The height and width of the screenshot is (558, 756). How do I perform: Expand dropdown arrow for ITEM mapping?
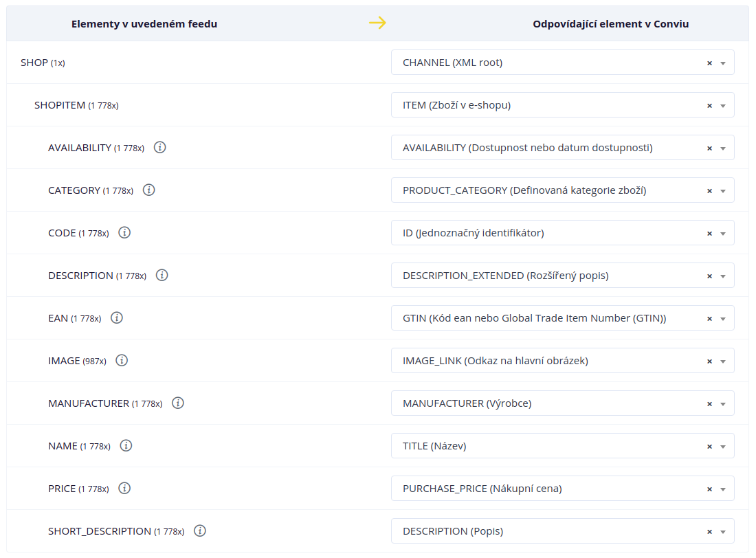(723, 106)
